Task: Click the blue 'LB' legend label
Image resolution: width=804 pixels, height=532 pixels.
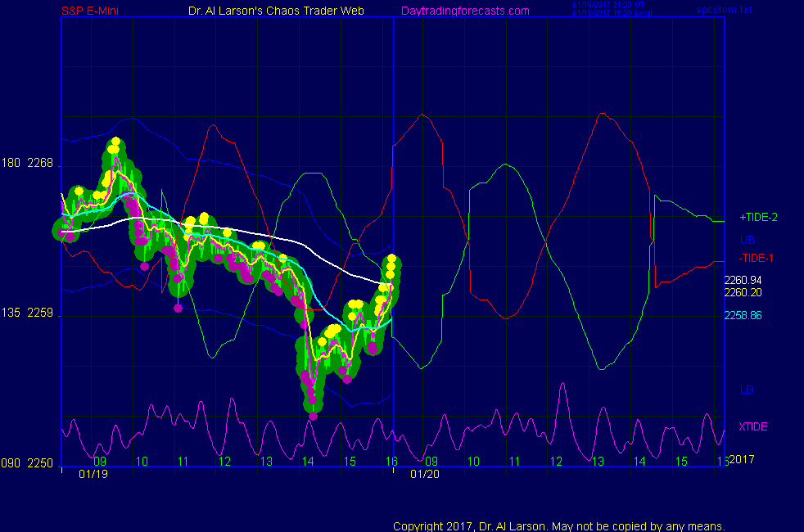Action: point(747,390)
